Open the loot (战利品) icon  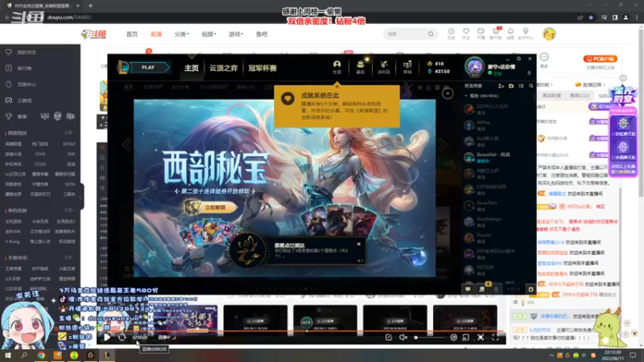point(384,67)
